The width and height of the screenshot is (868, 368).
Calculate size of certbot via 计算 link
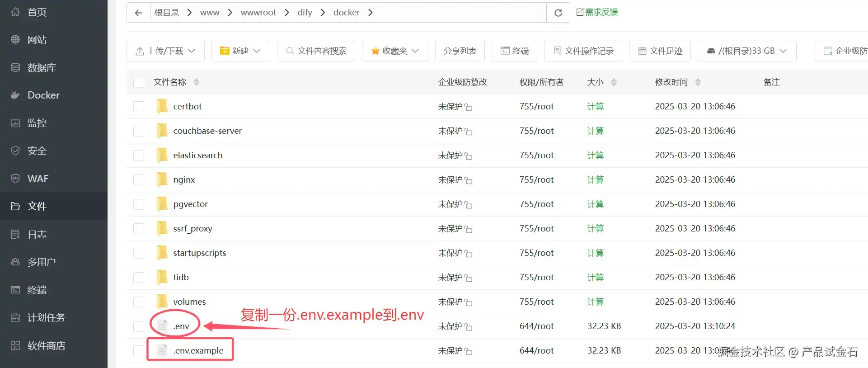tap(596, 106)
